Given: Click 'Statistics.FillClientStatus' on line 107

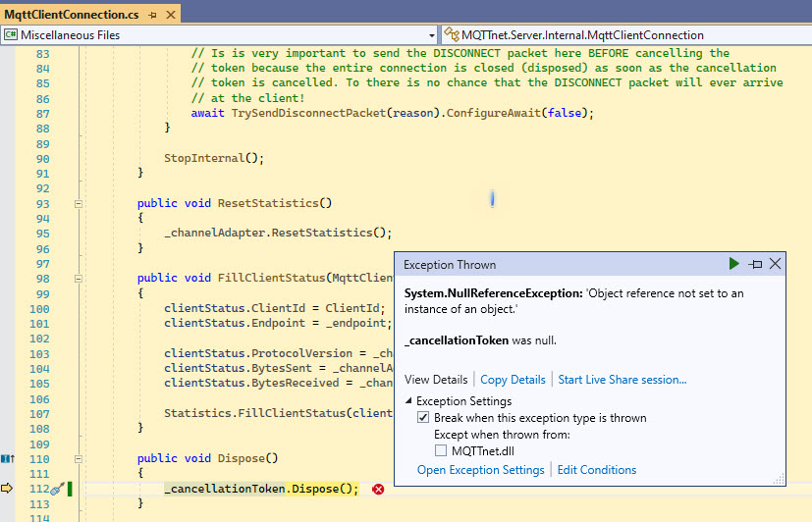Looking at the screenshot, I should click(254, 413).
